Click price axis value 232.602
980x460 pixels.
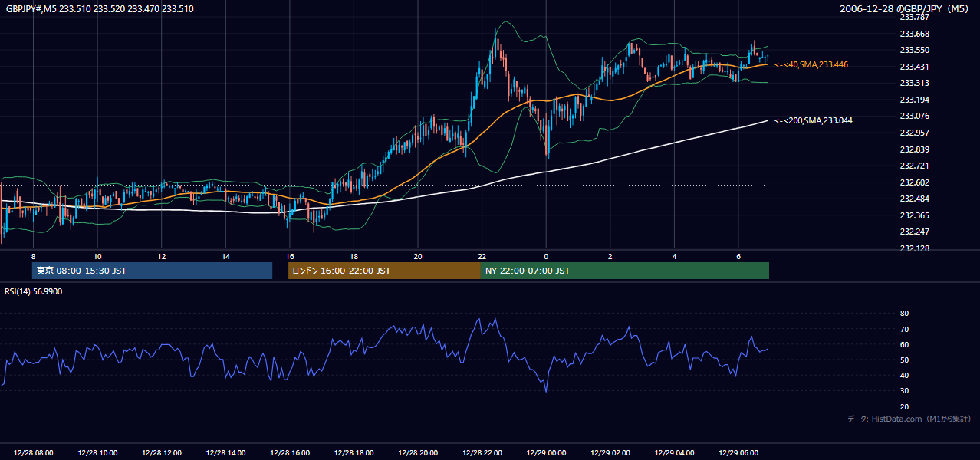tap(915, 182)
